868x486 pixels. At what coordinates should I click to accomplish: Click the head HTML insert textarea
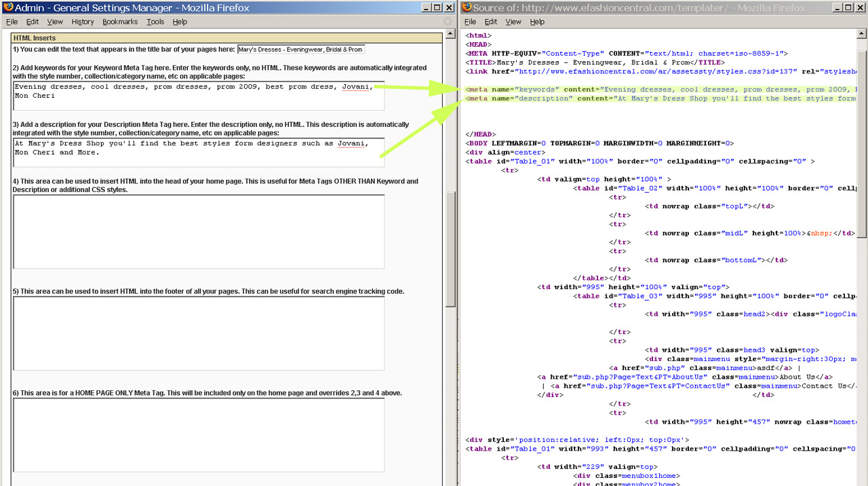[x=199, y=231]
